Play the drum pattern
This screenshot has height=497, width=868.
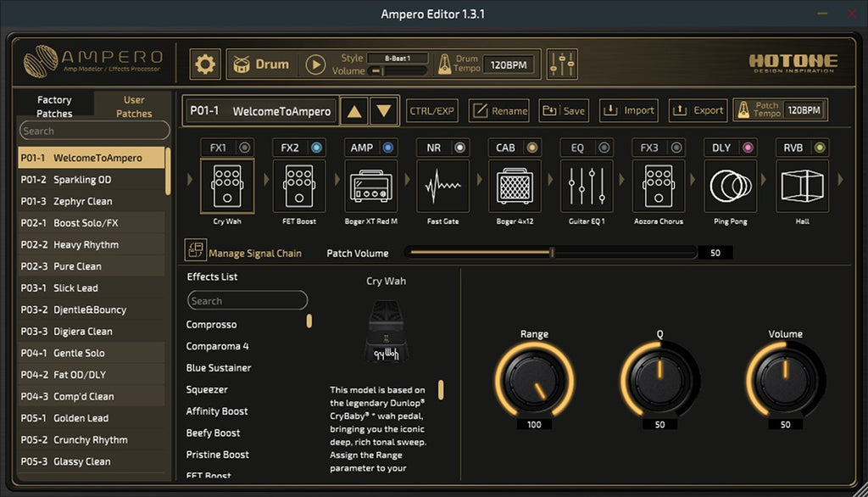tap(315, 64)
